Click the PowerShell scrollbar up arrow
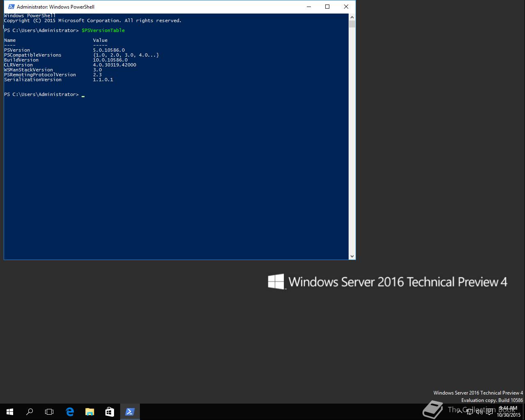The height and width of the screenshot is (420, 525). coord(352,17)
